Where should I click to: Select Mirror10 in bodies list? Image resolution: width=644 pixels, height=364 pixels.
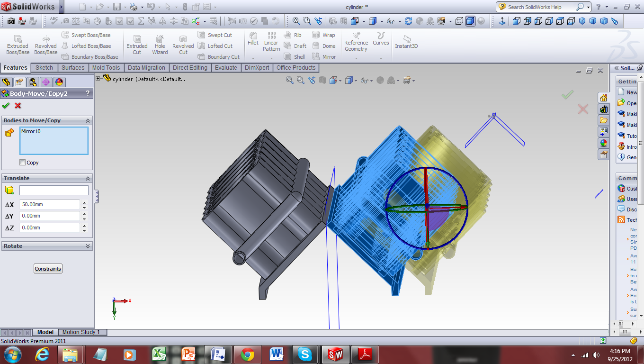(x=31, y=131)
